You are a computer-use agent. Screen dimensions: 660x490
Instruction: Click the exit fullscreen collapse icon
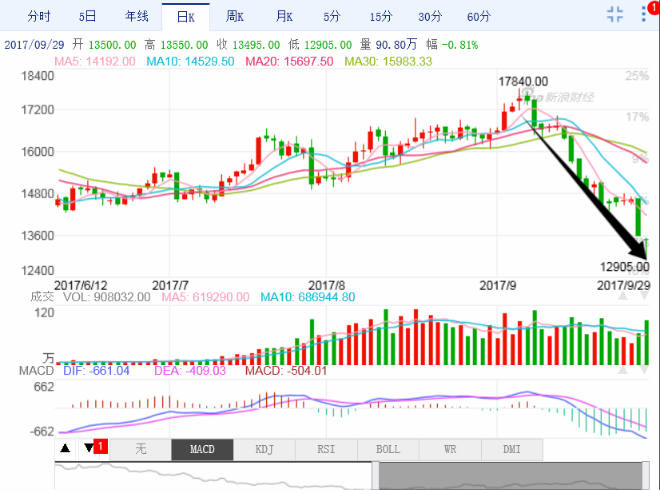[x=615, y=14]
